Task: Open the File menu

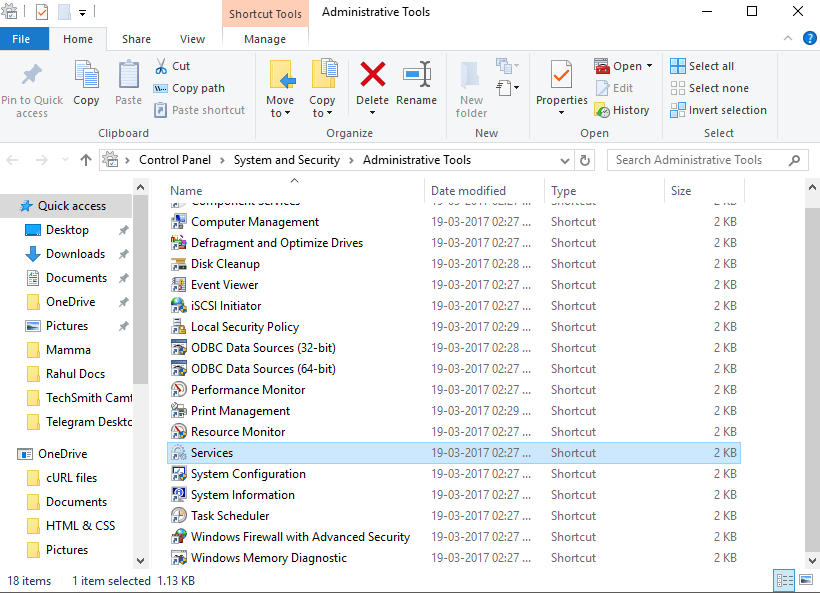Action: 21,39
